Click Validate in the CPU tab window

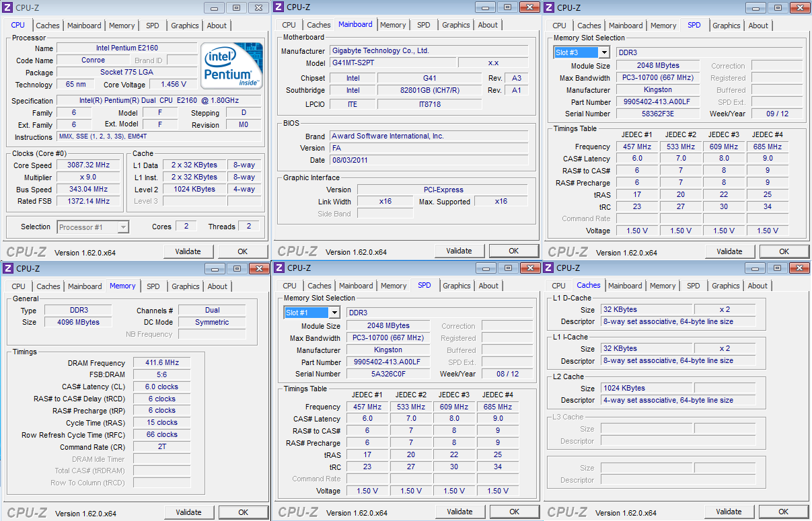pyautogui.click(x=188, y=251)
